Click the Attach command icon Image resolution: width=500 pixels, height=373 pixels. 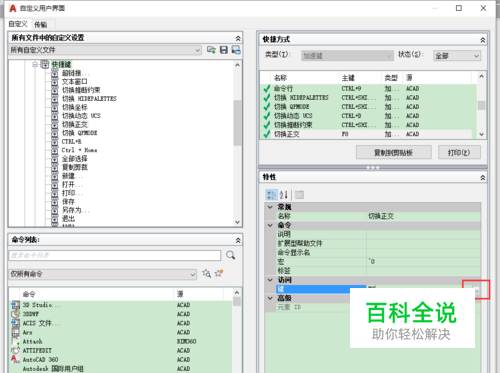[x=15, y=341]
